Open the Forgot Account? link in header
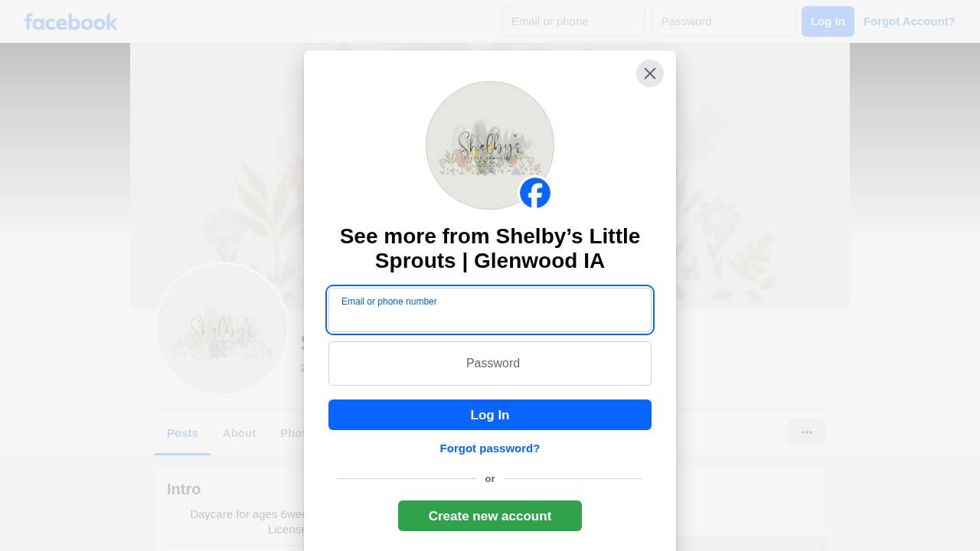This screenshot has height=551, width=980. [x=910, y=21]
